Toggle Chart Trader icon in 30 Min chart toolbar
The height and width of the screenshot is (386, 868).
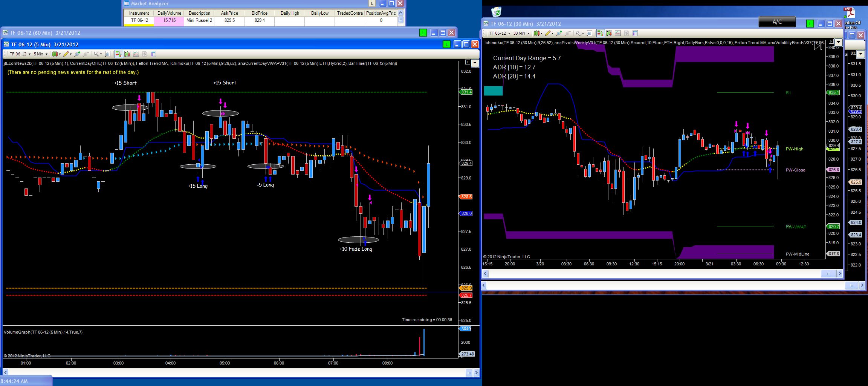[600, 33]
